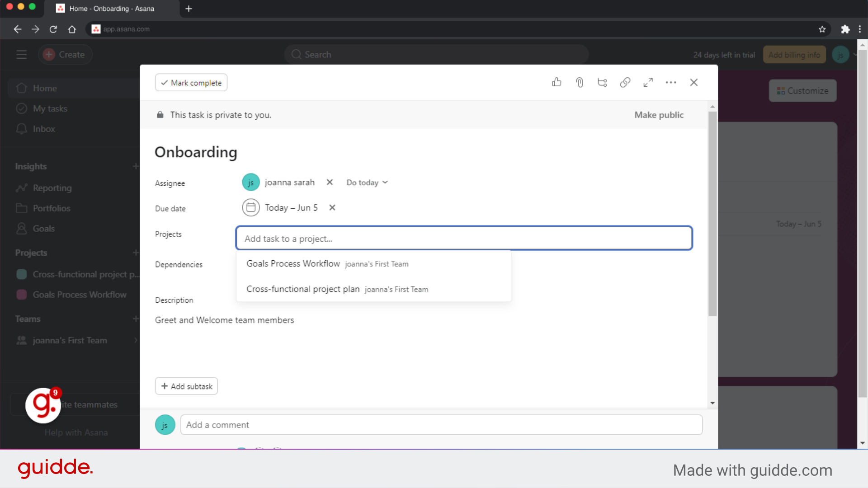Open more actions via the ellipsis icon

(671, 82)
